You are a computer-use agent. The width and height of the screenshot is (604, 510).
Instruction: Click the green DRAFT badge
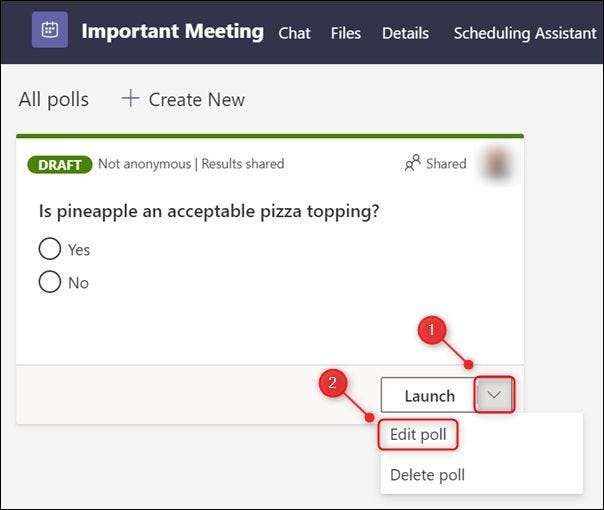tap(60, 163)
